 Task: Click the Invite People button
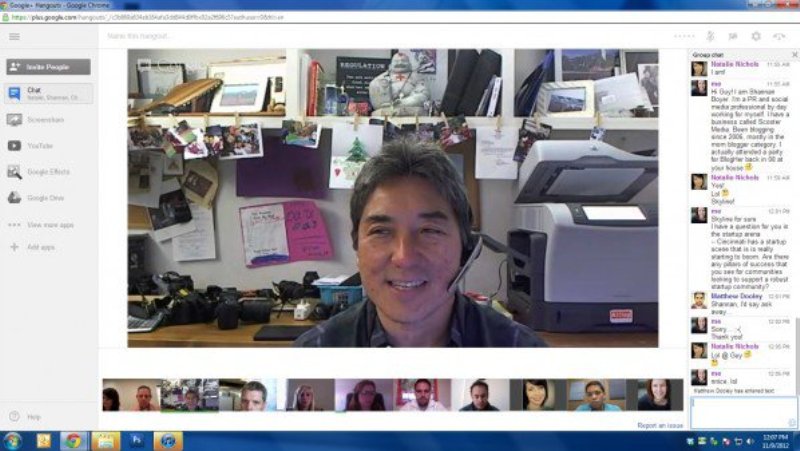pos(47,67)
